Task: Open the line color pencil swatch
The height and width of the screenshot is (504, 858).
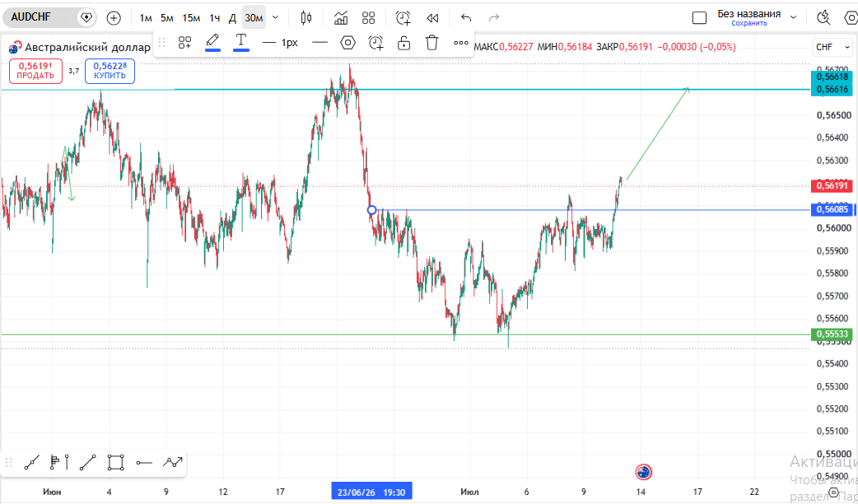Action: [x=213, y=42]
